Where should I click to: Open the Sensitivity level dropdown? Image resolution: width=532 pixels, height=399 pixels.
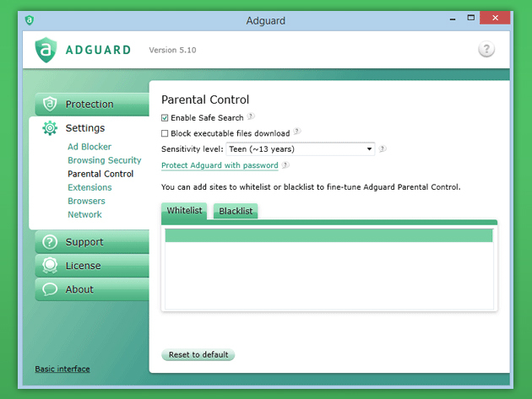[301, 148]
